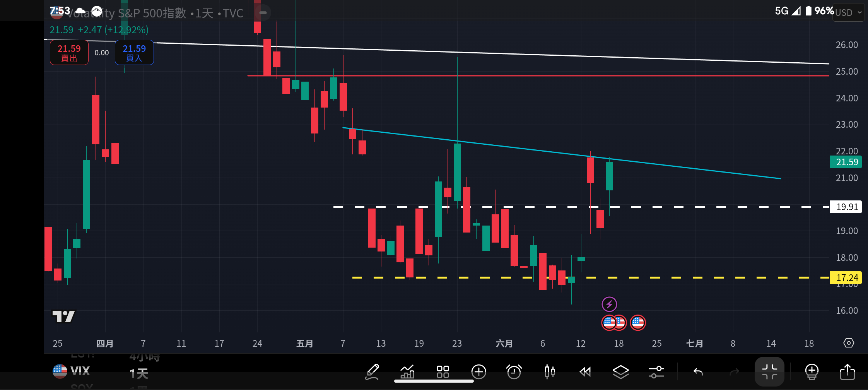Publish an idea with the lightbulb-plus icon

tap(812, 372)
